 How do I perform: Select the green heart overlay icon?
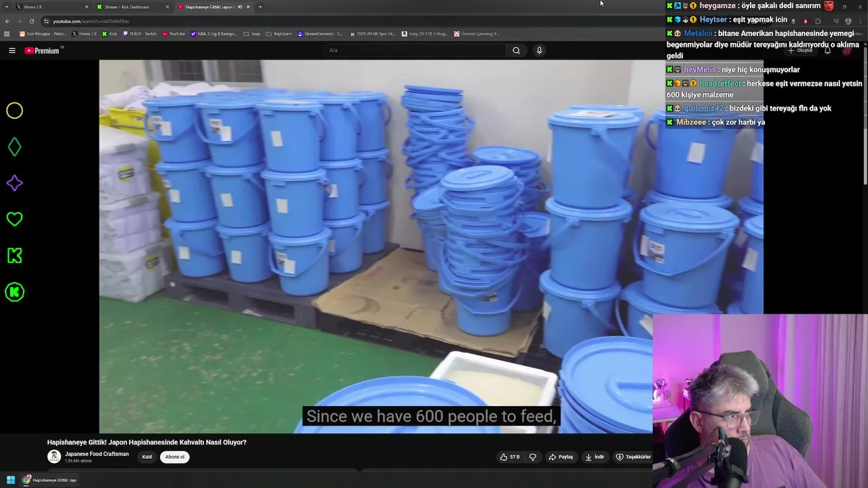pyautogui.click(x=14, y=219)
